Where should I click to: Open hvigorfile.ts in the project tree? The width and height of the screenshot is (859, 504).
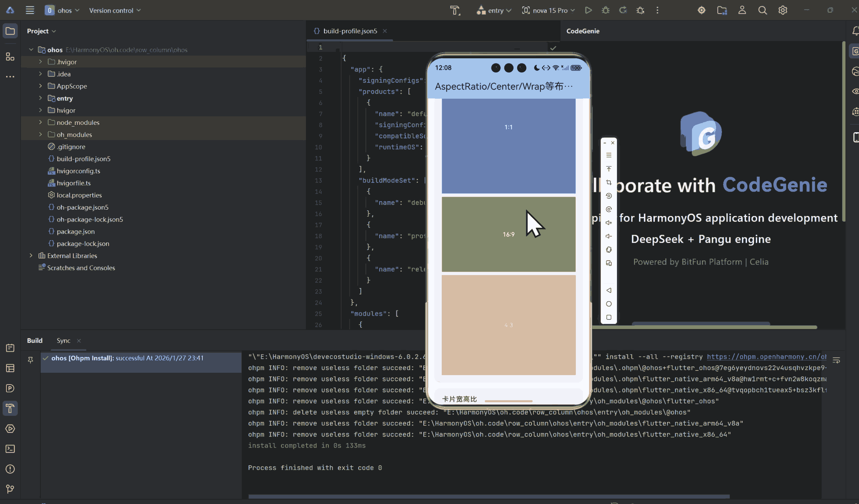point(74,183)
